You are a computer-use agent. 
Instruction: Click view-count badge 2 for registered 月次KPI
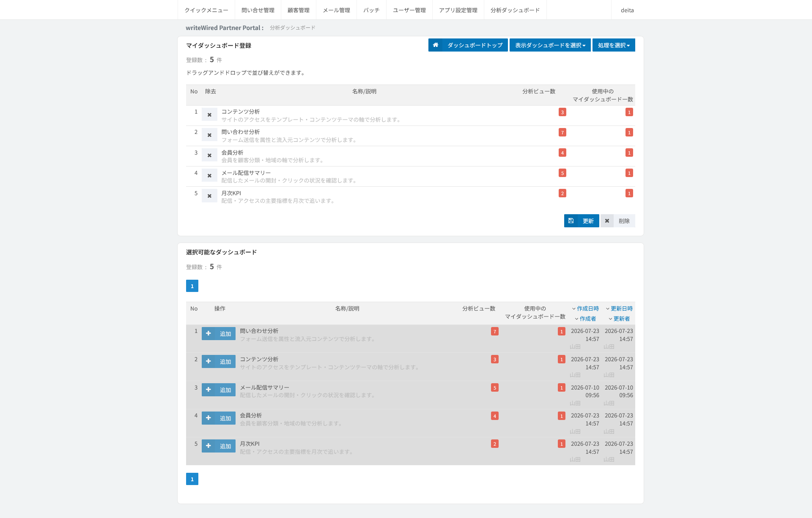click(x=562, y=193)
